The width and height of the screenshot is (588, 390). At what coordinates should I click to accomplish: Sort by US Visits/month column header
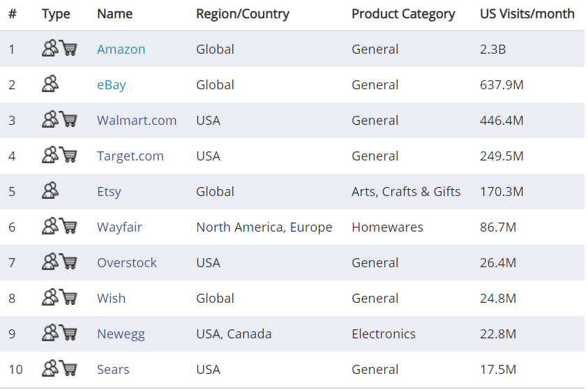(x=527, y=14)
